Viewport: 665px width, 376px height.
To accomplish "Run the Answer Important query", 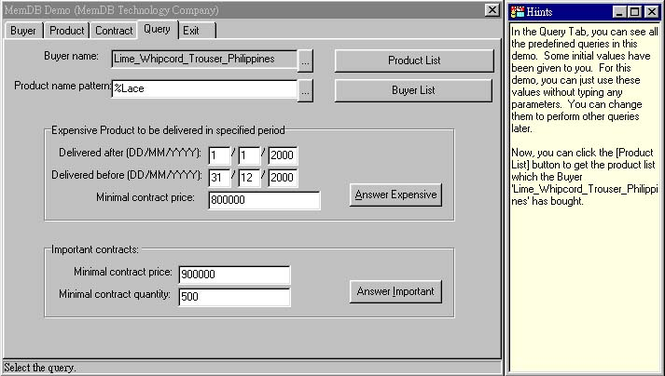I will [x=396, y=292].
